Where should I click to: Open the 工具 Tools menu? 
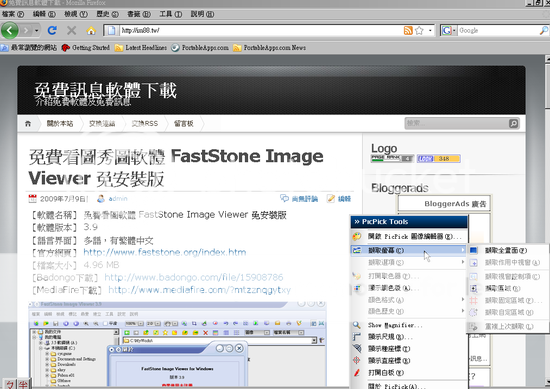pos(170,14)
